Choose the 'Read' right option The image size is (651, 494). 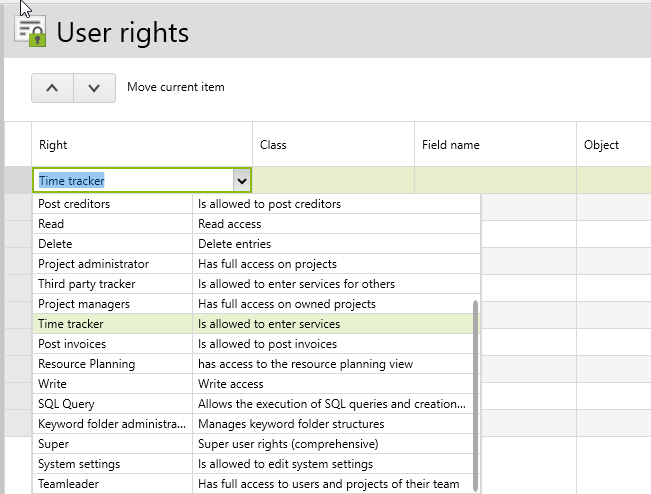point(51,224)
